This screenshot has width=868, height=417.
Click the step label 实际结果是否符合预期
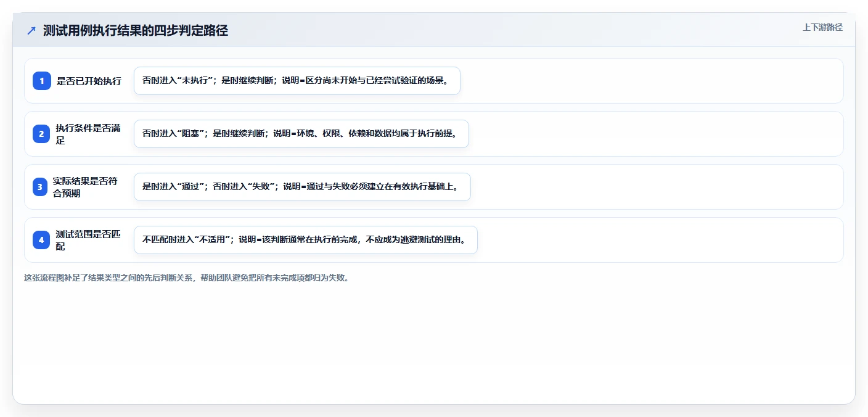[85, 187]
